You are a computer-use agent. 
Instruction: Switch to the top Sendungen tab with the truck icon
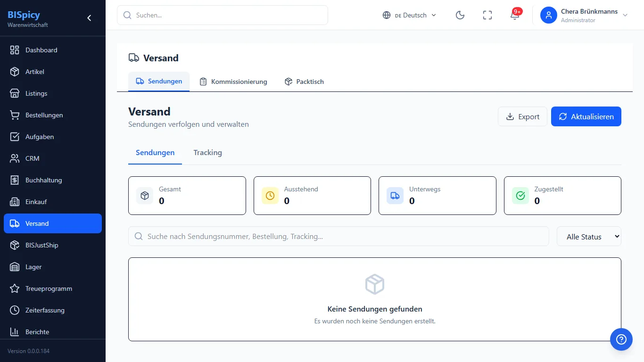159,82
